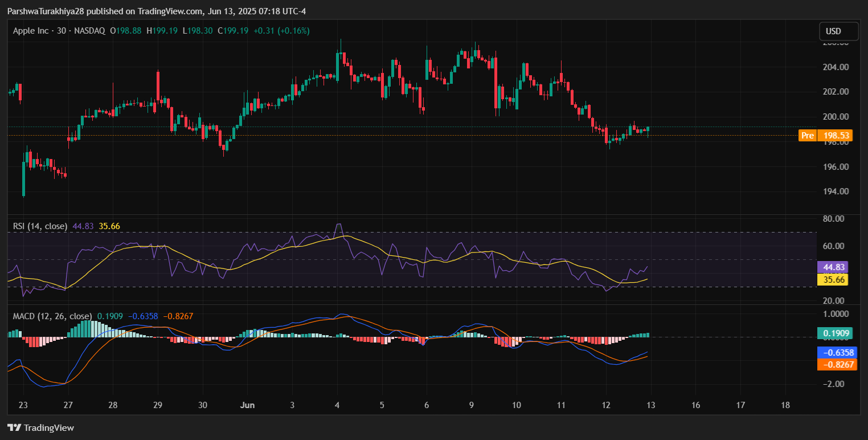868x440 pixels.
Task: Click the TradingView logo at bottom left
Action: [40, 427]
